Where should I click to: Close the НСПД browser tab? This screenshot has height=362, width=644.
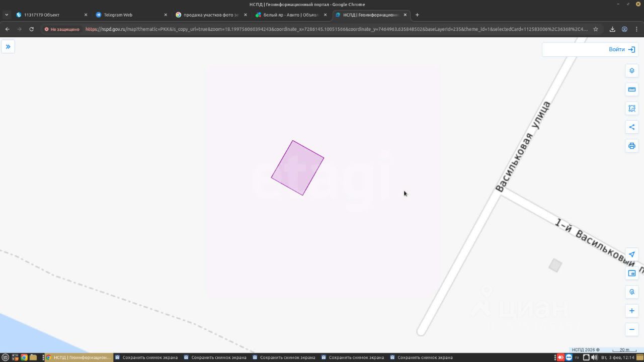[405, 15]
